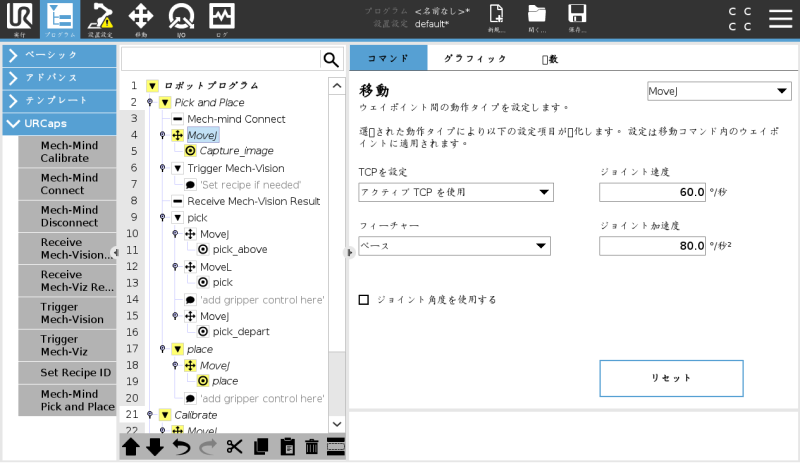This screenshot has height=463, width=800.
Task: Select Receive Mech-Vision Result tree node
Action: point(254,201)
